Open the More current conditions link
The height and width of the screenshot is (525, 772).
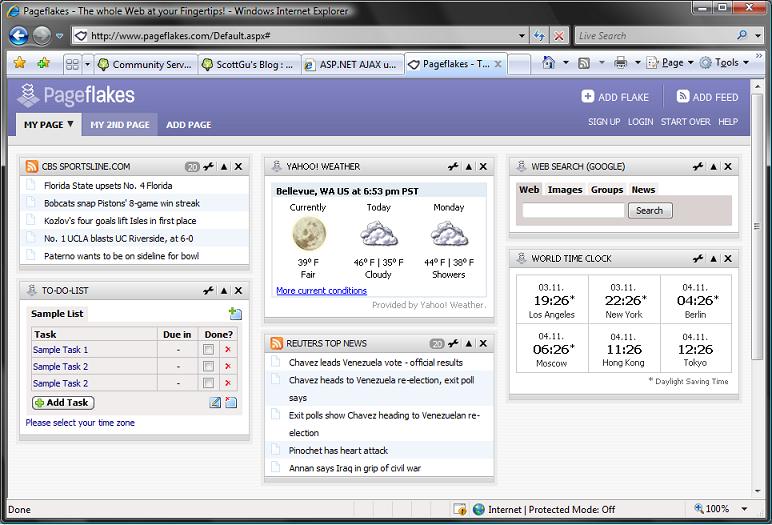point(321,291)
